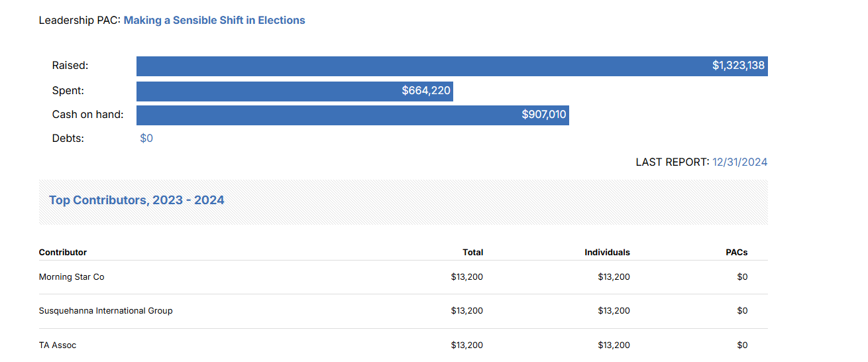Open the Making a Sensible Shift in Elections link
Screen dimensions: 868x362
click(214, 21)
